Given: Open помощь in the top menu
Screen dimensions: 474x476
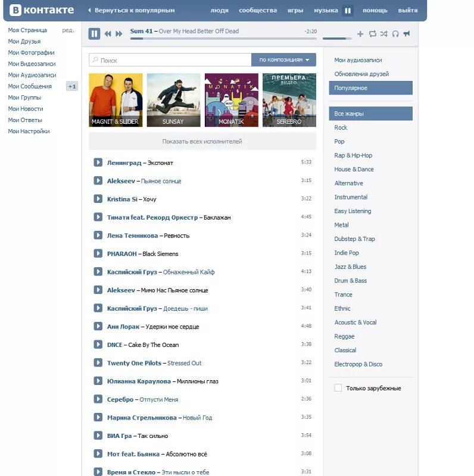Looking at the screenshot, I should 375,10.
